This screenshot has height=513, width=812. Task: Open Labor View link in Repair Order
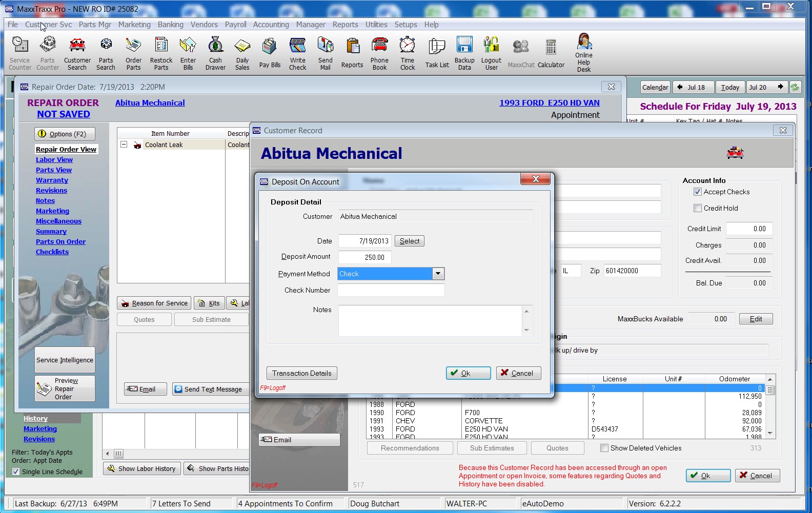click(54, 159)
